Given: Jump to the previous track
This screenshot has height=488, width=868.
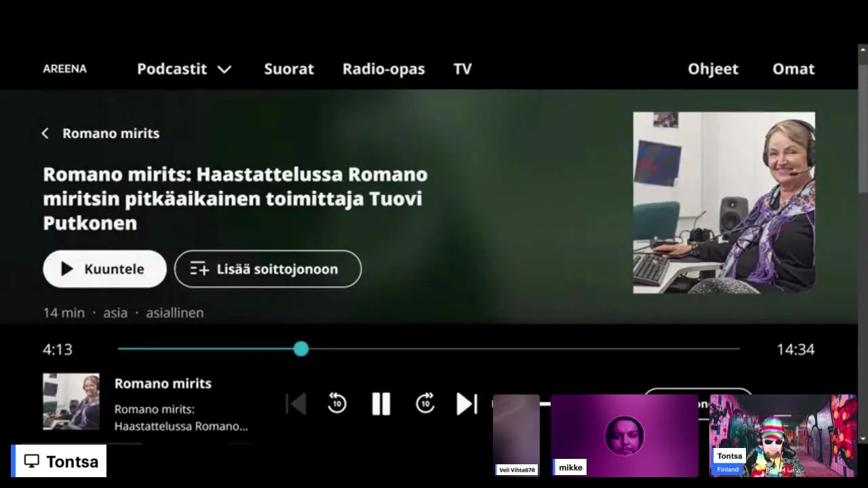Looking at the screenshot, I should pos(296,404).
